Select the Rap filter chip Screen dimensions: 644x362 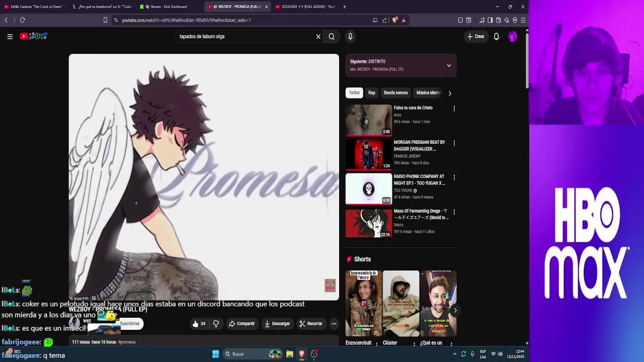[x=371, y=93]
